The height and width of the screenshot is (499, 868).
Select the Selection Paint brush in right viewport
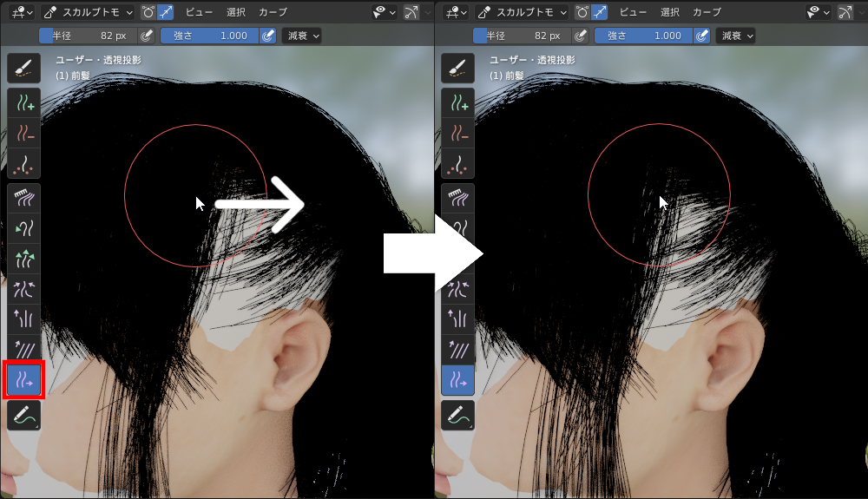[x=457, y=68]
